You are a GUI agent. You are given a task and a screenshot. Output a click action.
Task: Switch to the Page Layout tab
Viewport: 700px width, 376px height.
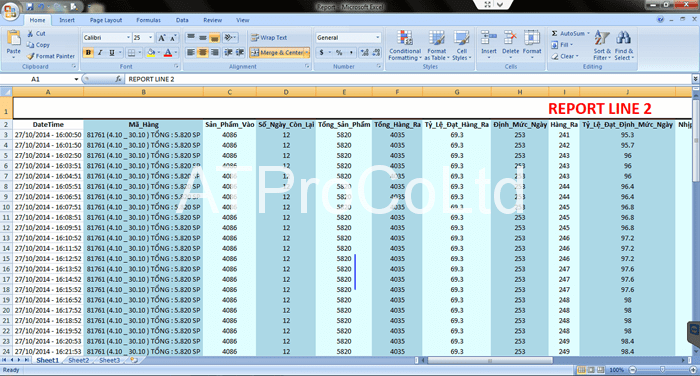106,20
